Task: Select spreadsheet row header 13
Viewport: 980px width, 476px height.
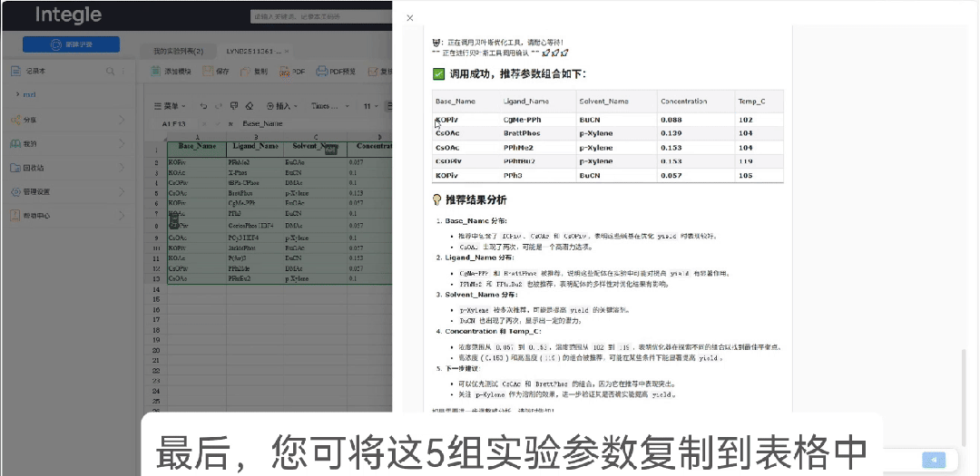Action: (x=156, y=278)
